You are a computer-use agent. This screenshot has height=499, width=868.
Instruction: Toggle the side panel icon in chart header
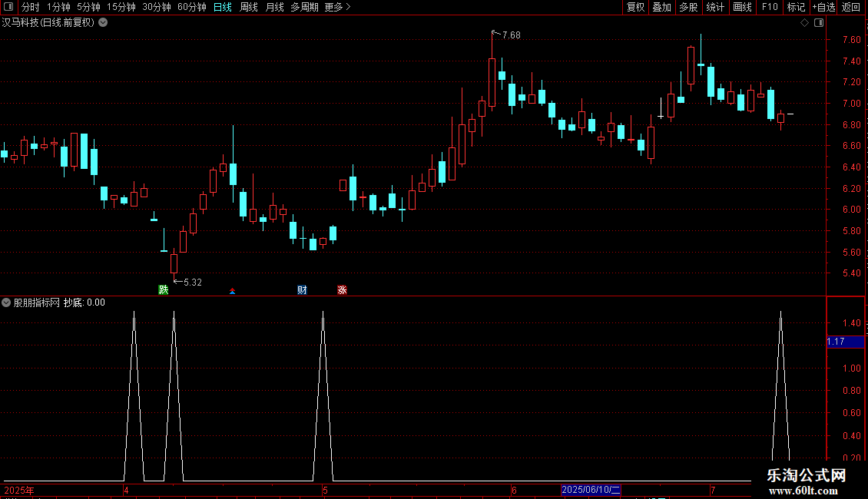coord(819,23)
